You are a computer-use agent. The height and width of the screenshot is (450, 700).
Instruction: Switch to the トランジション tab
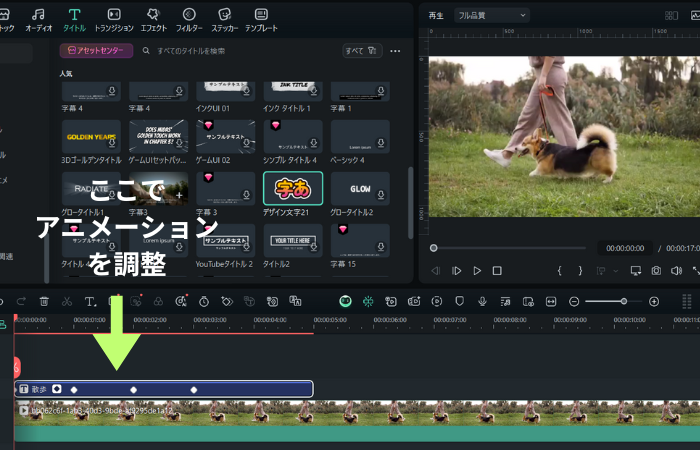tap(114, 19)
